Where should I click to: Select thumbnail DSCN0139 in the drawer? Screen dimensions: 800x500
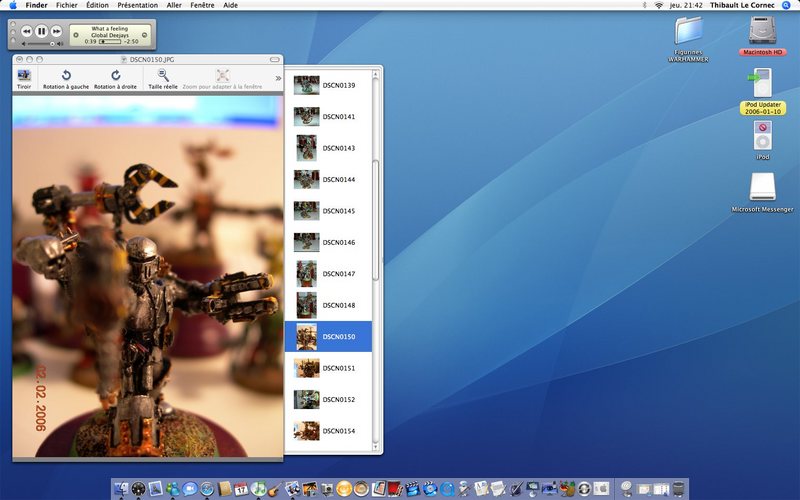click(307, 85)
